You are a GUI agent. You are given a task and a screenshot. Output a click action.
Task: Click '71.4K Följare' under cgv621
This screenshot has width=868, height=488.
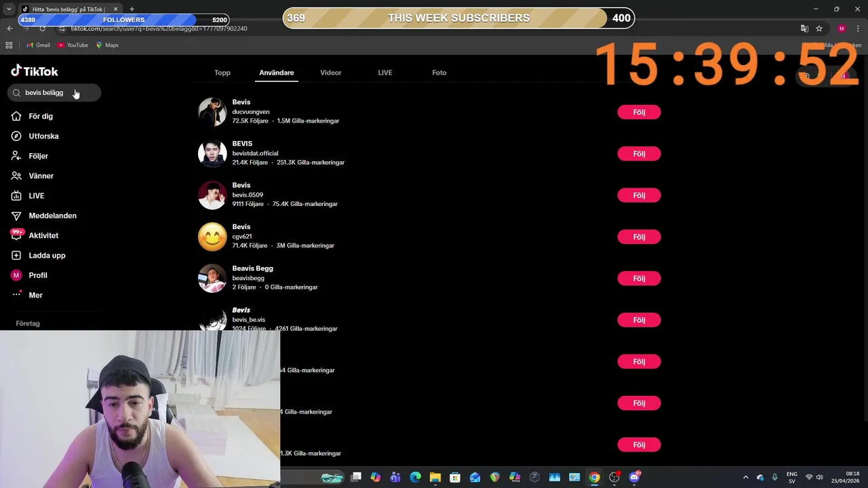pyautogui.click(x=250, y=245)
